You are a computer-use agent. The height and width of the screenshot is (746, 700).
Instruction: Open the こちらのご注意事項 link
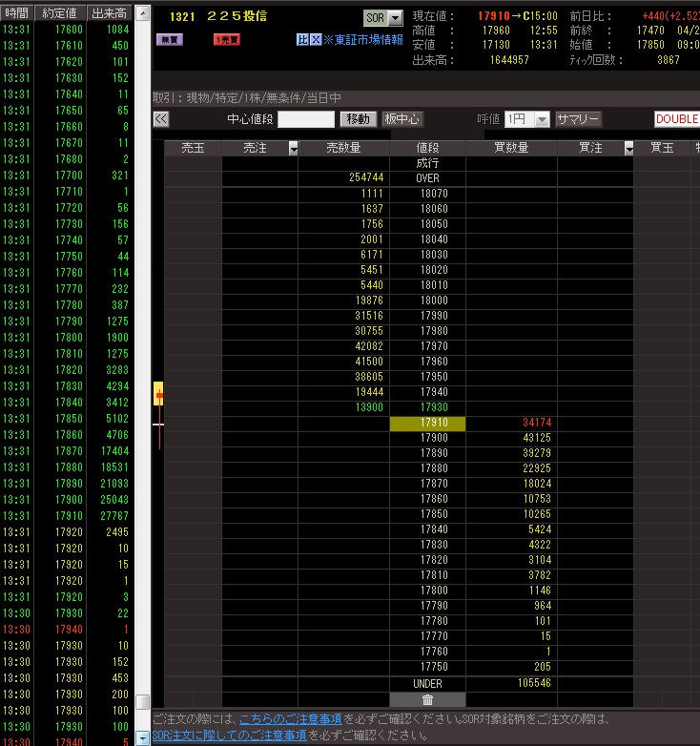(x=291, y=718)
